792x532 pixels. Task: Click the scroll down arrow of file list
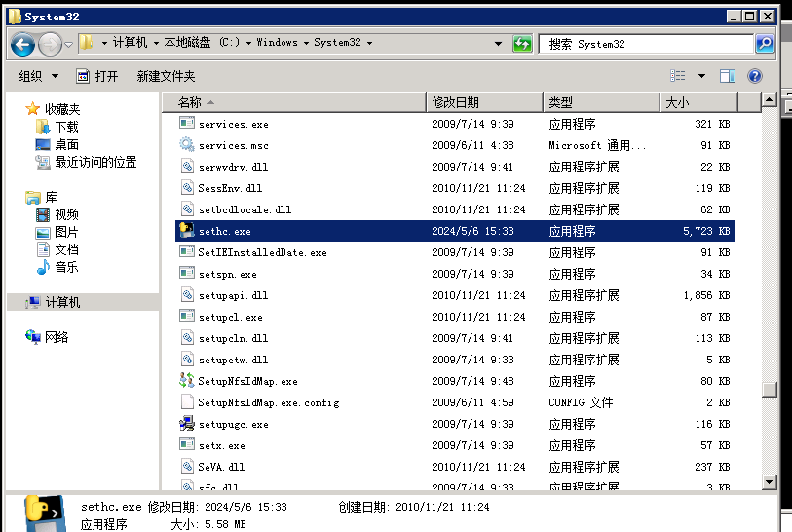pyautogui.click(x=769, y=482)
